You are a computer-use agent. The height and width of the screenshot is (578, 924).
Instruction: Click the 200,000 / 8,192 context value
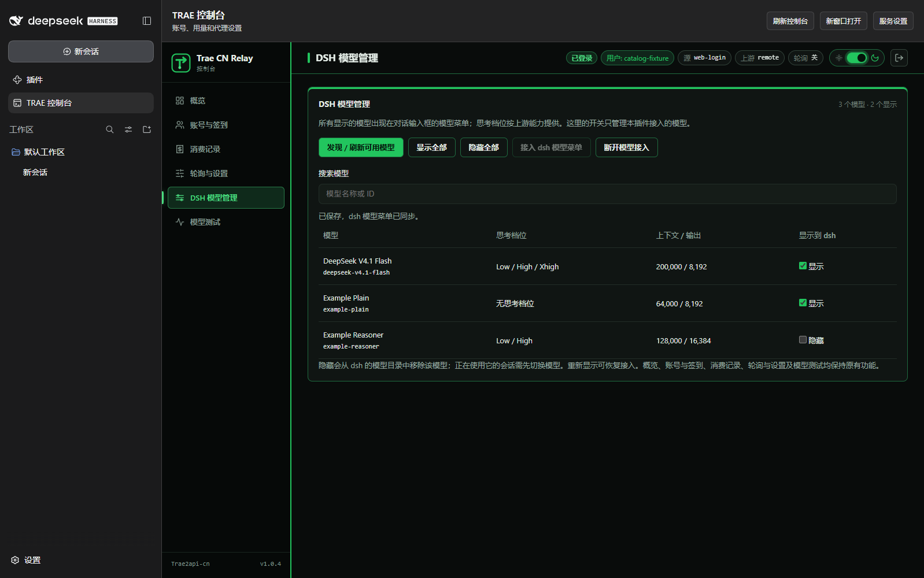point(681,267)
